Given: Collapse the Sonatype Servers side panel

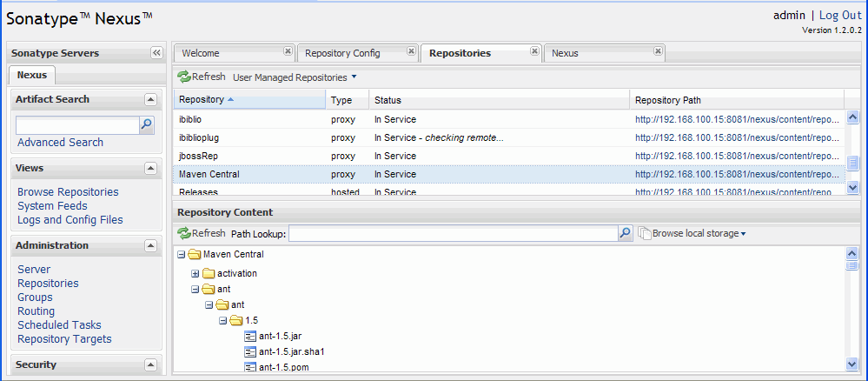Looking at the screenshot, I should tap(156, 53).
